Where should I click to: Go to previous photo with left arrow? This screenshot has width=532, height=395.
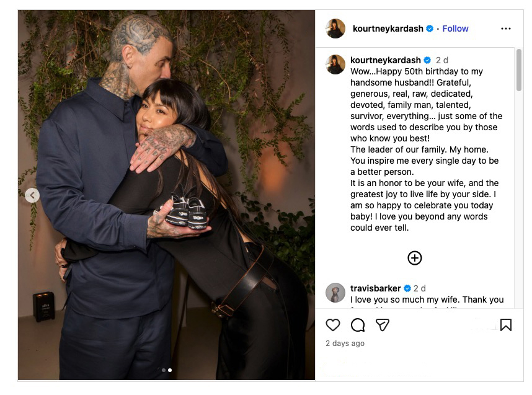pos(32,195)
